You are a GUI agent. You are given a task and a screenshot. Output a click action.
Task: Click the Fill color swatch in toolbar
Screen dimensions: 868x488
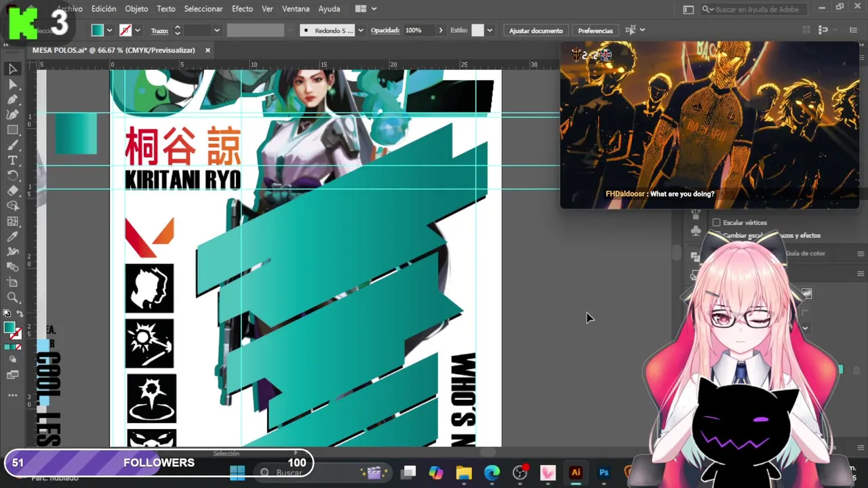pos(9,327)
